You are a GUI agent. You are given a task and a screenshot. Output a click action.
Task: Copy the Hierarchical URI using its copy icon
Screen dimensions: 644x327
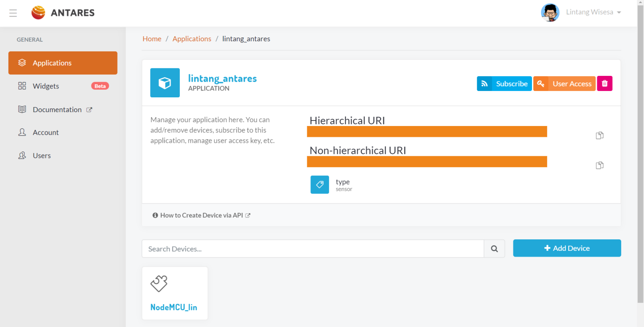[x=599, y=135]
